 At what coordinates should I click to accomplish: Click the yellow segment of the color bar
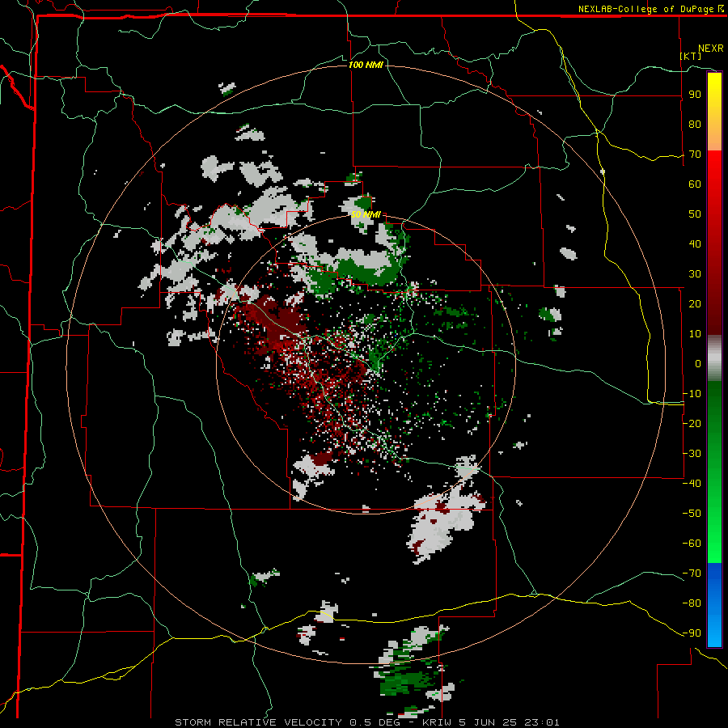(x=714, y=112)
